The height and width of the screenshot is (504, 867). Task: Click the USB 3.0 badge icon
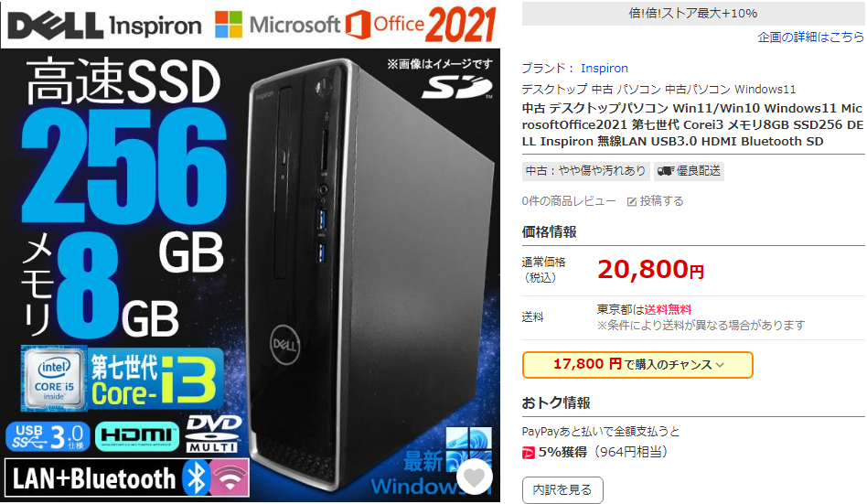click(x=48, y=436)
